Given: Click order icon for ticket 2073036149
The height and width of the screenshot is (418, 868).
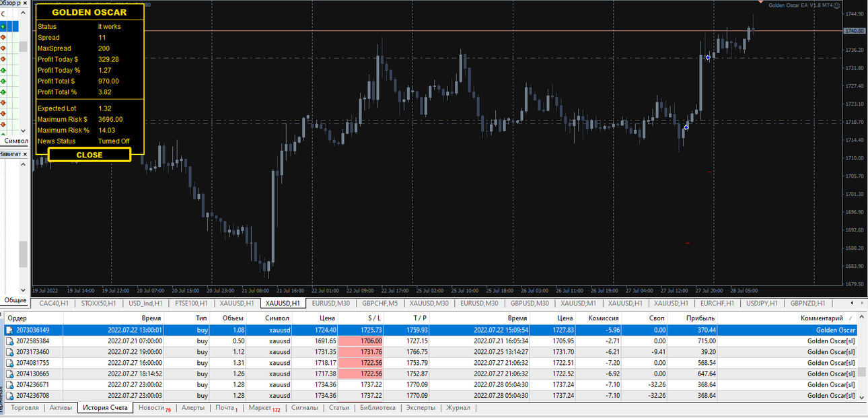Looking at the screenshot, I should coord(9,330).
